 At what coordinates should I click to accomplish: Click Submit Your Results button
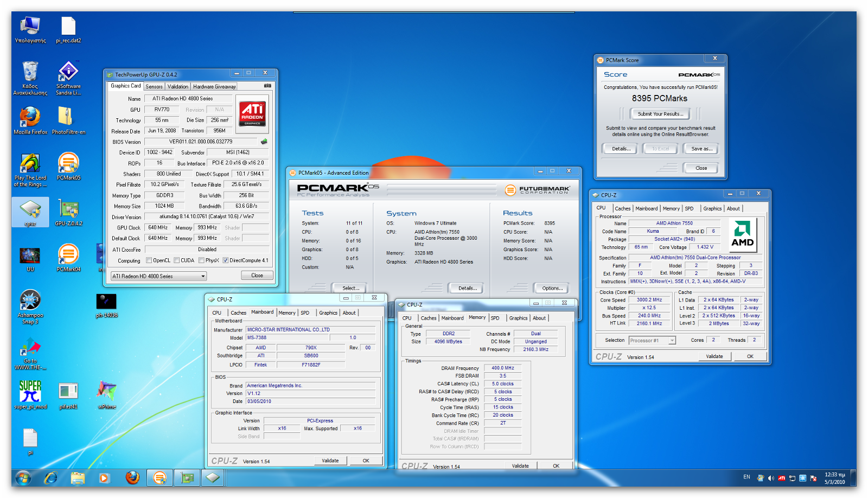(x=660, y=114)
